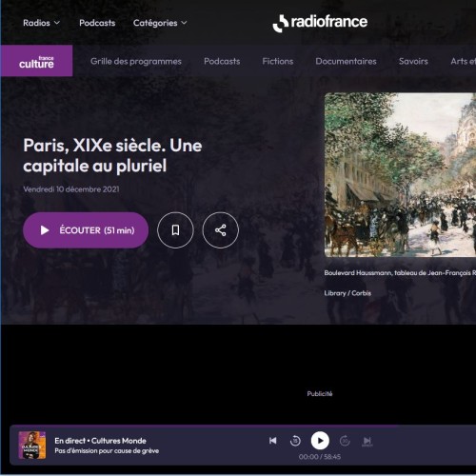Viewport: 476px width, 476px height.
Task: Start listening with the ÉCOUTER (51 min) button
Action: (86, 230)
